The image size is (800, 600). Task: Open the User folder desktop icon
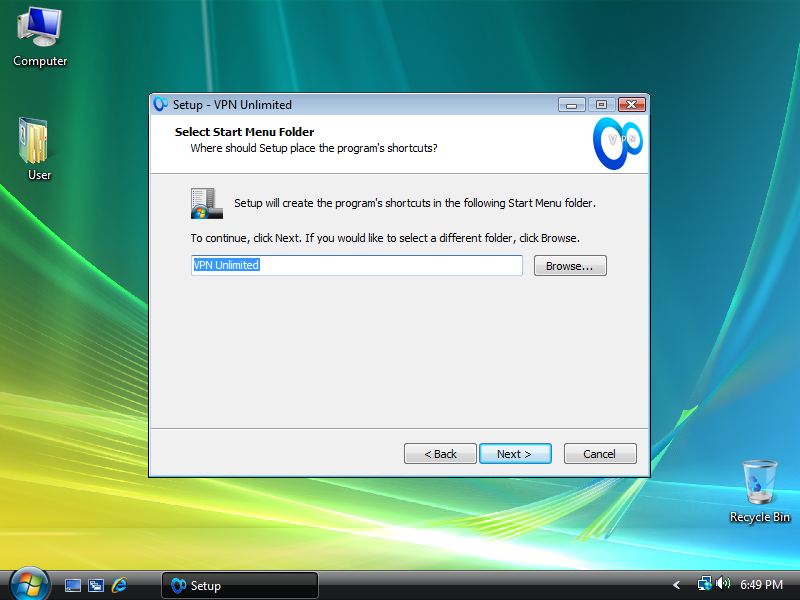click(x=36, y=149)
